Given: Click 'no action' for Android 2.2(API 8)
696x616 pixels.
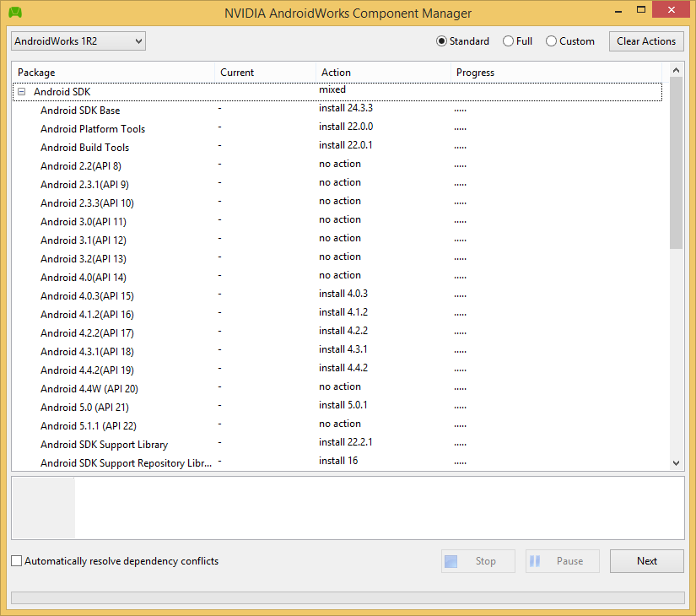Looking at the screenshot, I should tap(340, 164).
